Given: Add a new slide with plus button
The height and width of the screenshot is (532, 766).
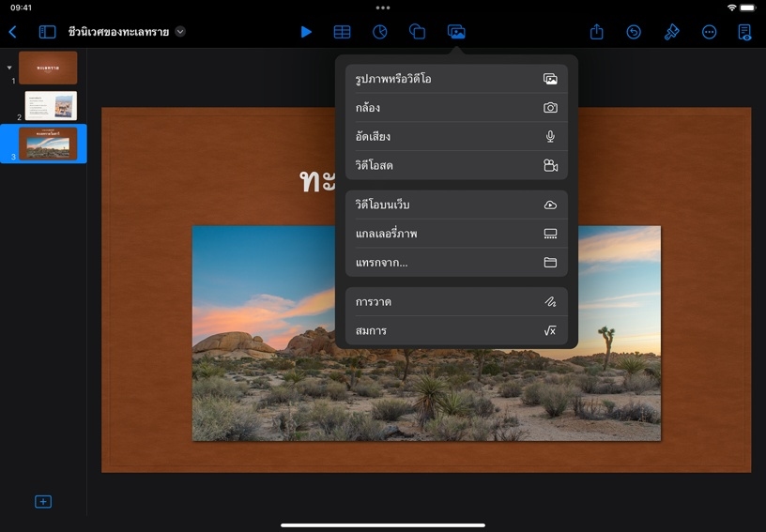Looking at the screenshot, I should pyautogui.click(x=43, y=502).
